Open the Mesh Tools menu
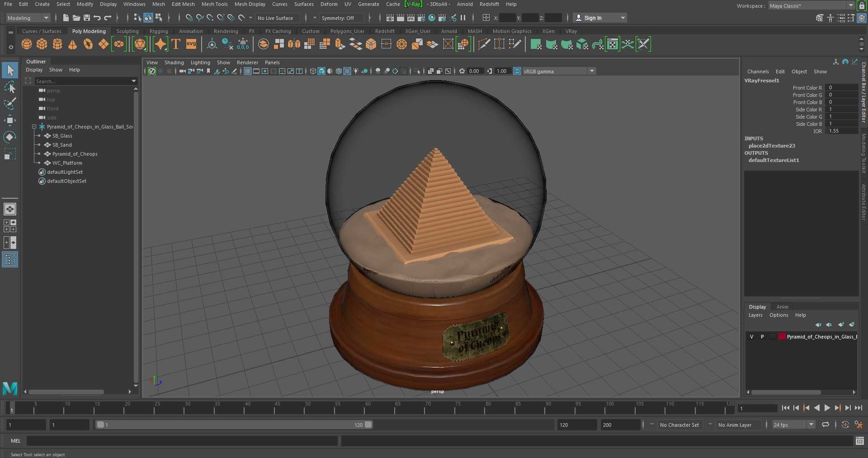This screenshot has height=458, width=868. [214, 4]
